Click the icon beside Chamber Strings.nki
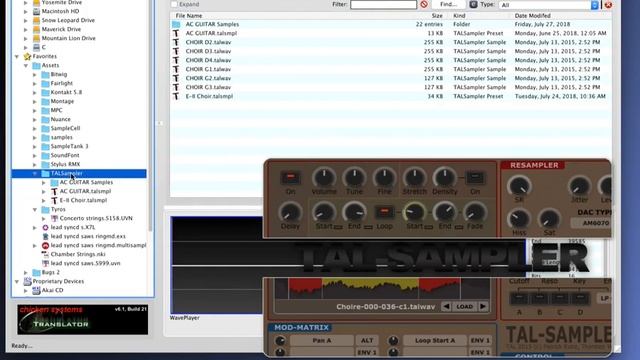Screen dimensions: 640x360 click(45, 254)
